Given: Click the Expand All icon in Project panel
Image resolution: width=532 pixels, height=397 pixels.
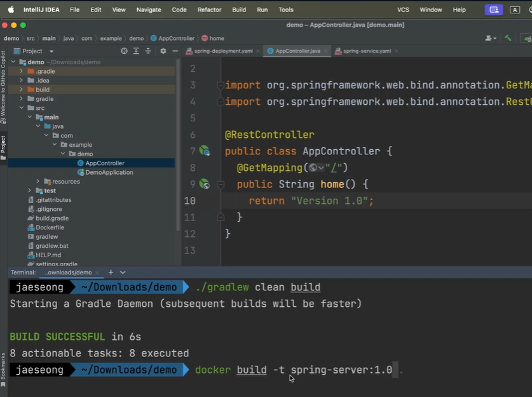Looking at the screenshot, I should point(136,51).
